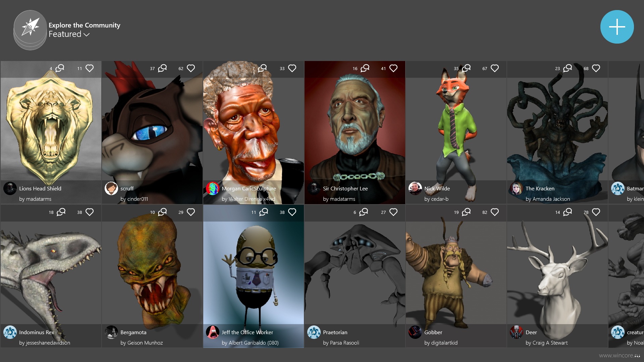
Task: Heart the Gobber model
Action: pyautogui.click(x=495, y=212)
